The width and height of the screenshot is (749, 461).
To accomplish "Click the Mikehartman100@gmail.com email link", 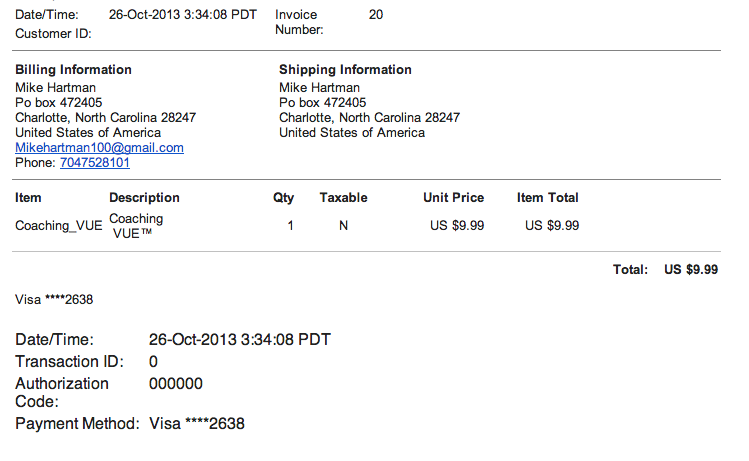I will click(99, 148).
